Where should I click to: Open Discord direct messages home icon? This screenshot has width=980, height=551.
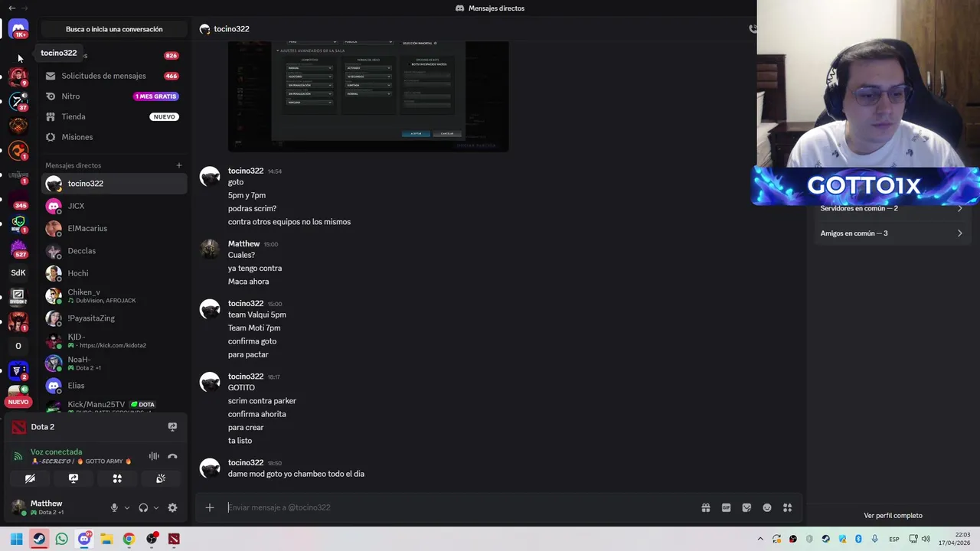(x=18, y=29)
